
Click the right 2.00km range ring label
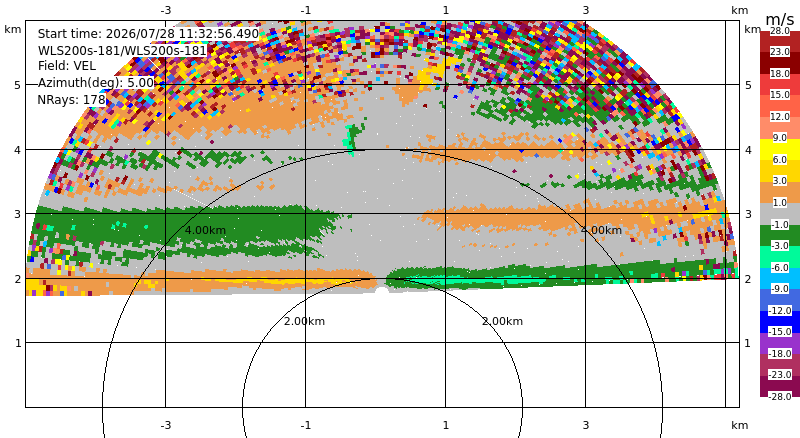click(x=503, y=321)
